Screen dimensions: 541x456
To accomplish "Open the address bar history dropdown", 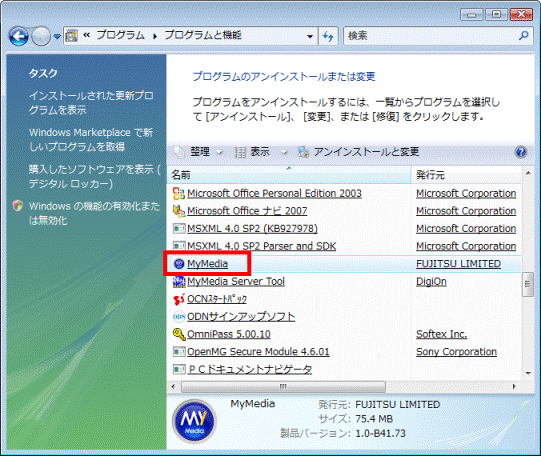I will point(310,36).
